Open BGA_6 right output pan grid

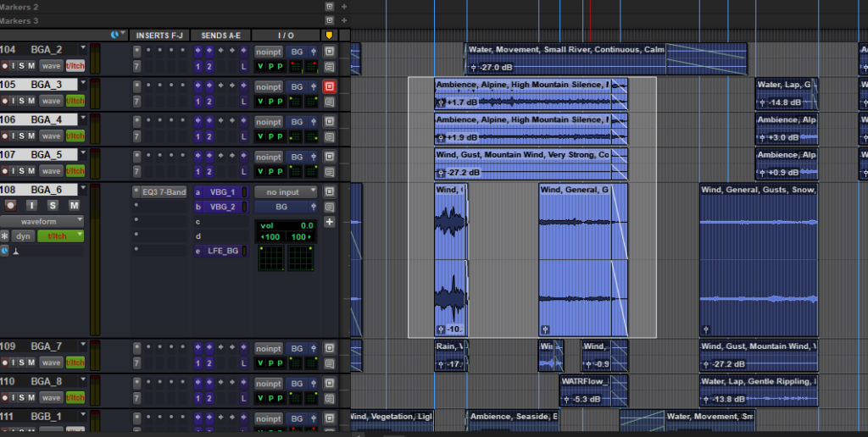coord(301,257)
